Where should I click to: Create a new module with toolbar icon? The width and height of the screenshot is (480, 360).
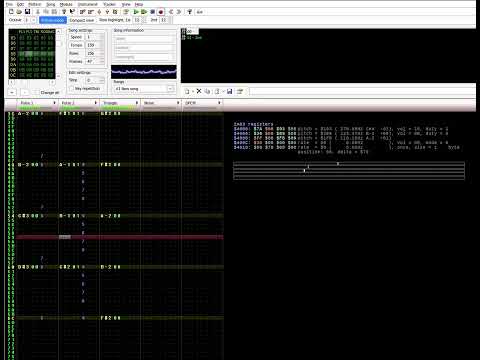click(11, 12)
